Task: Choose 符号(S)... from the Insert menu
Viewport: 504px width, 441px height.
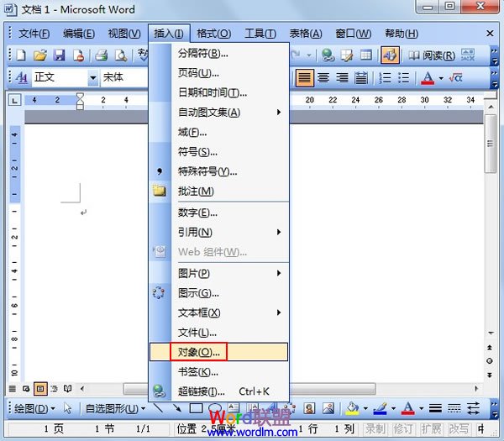Action: coord(218,152)
